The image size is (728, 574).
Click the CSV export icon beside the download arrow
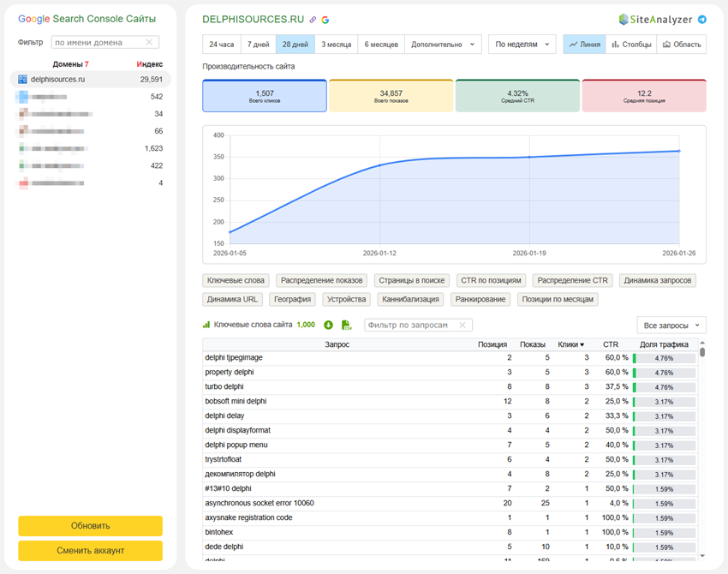click(344, 325)
